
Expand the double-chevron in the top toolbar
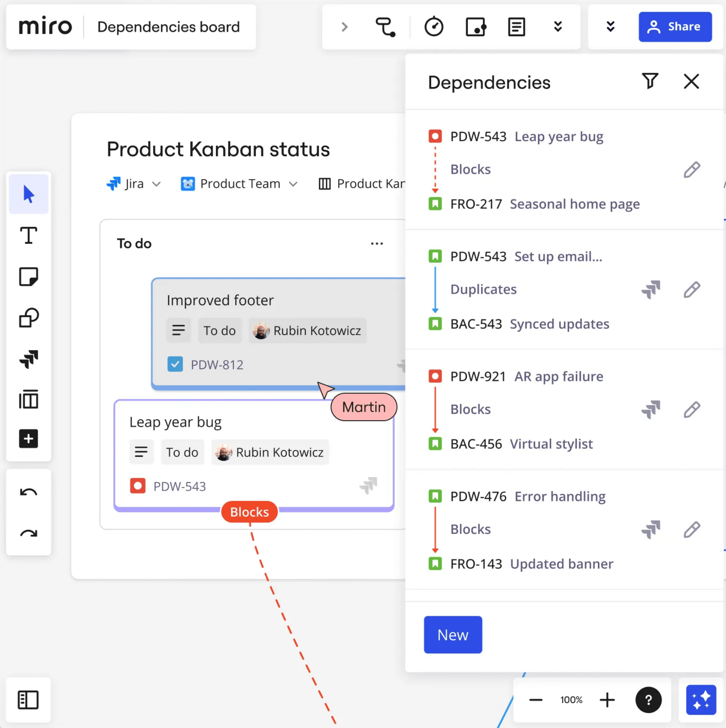(x=558, y=27)
